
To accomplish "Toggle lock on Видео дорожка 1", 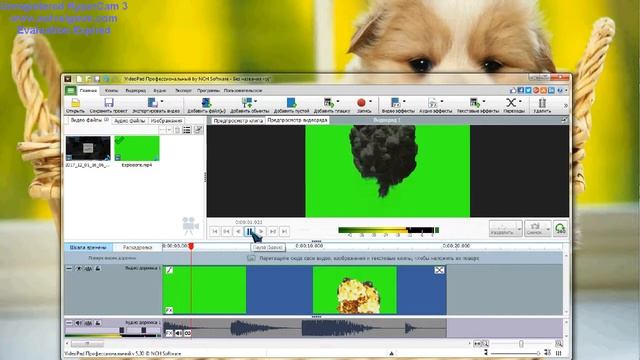I will pos(98,269).
